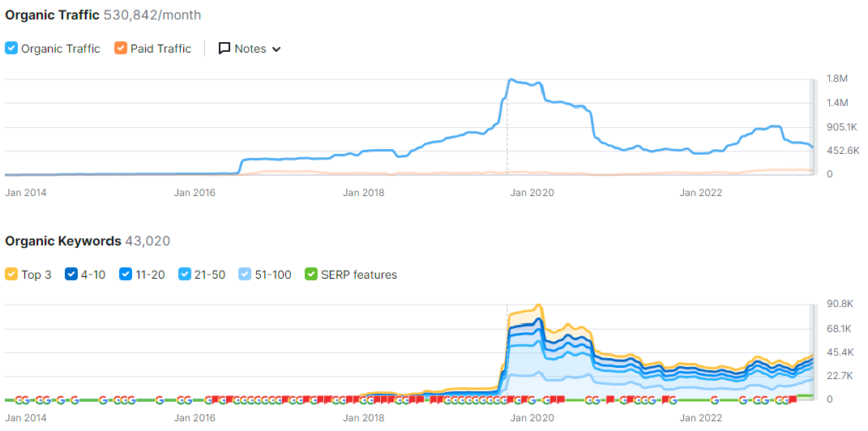Toggle the 4-10 positions checkbox

(x=71, y=275)
